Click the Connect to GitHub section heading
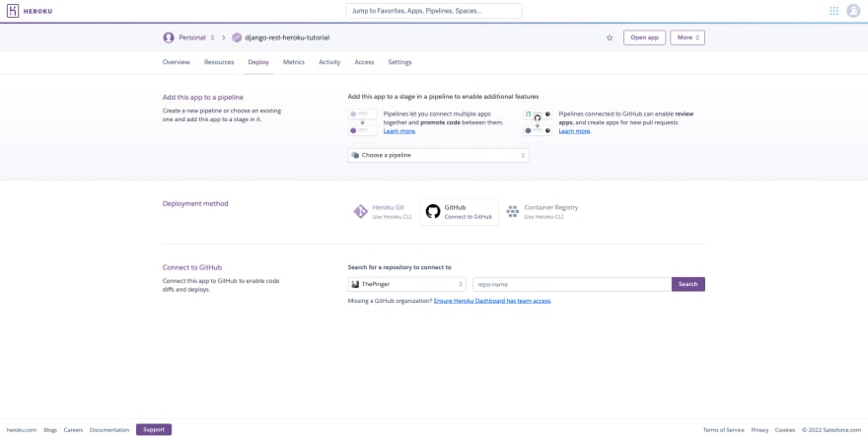868x440 pixels. tap(192, 267)
